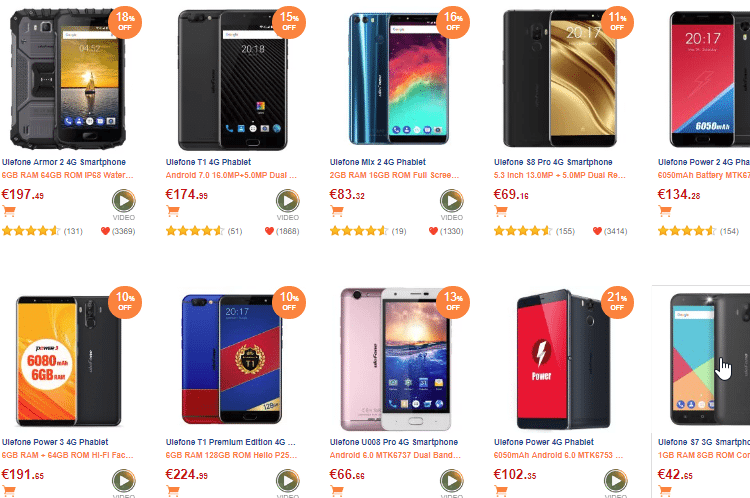Click the cart icon under the €83.32 price
Image resolution: width=750 pixels, height=498 pixels.
pos(337,210)
